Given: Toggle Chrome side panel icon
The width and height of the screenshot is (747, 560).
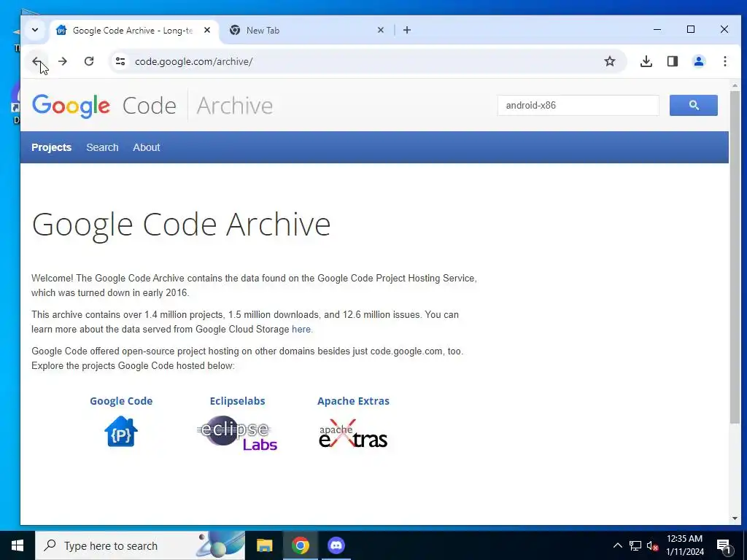Looking at the screenshot, I should 672,61.
